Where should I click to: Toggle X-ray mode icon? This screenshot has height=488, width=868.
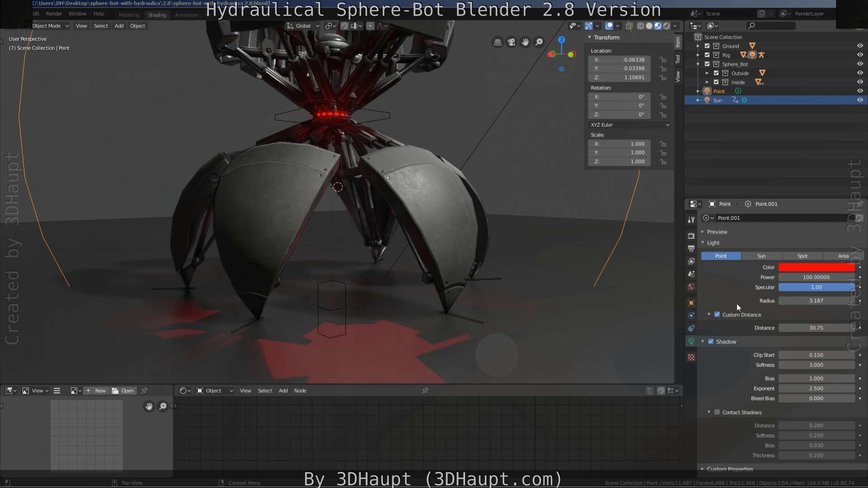pyautogui.click(x=629, y=26)
